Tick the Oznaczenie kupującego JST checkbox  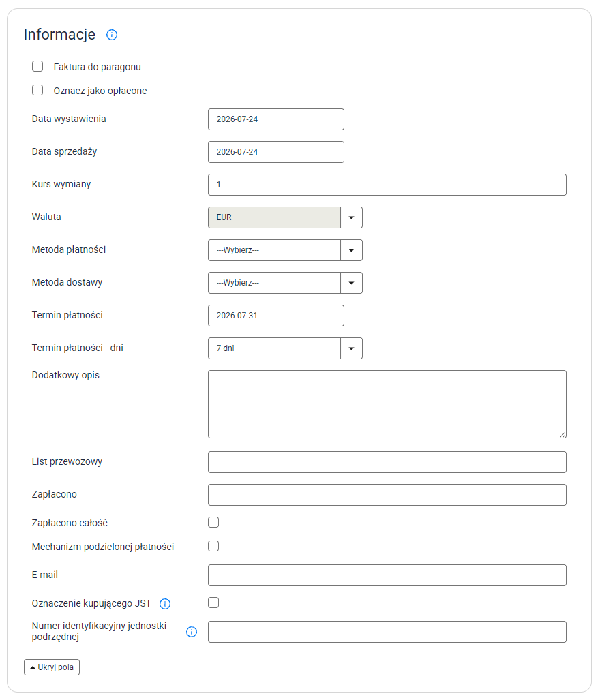(x=213, y=603)
